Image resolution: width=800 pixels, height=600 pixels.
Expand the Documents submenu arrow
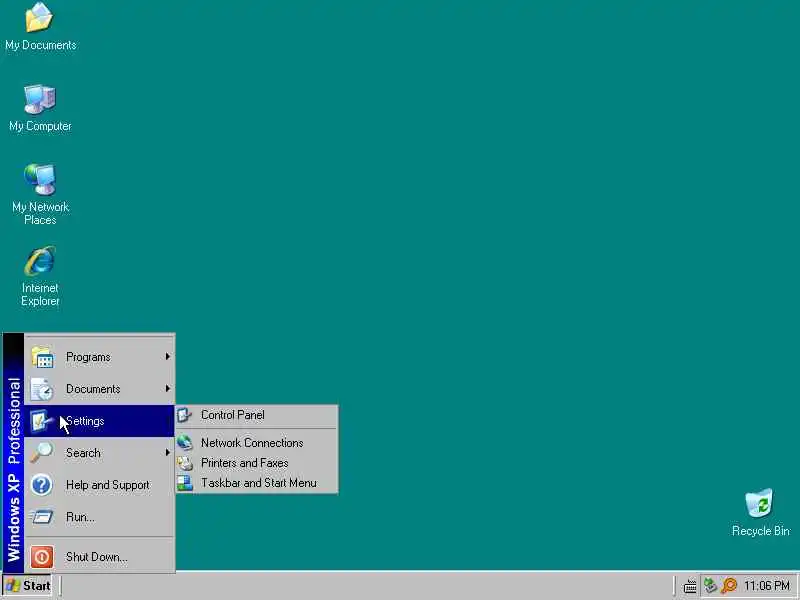[x=167, y=389]
